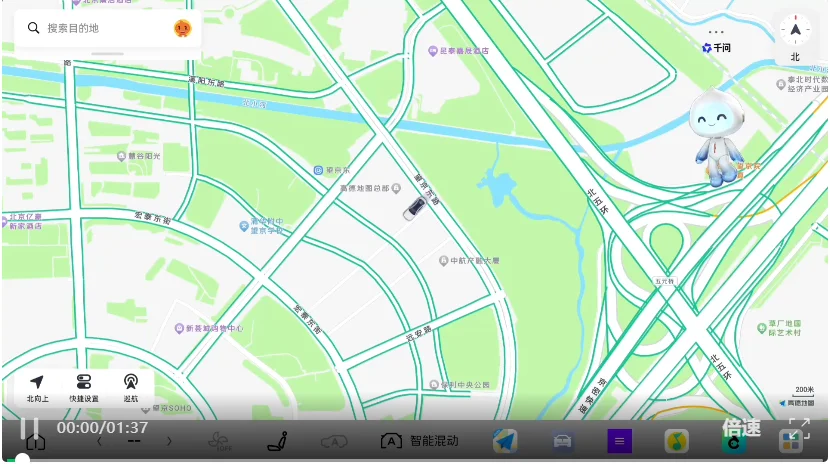Open the orange avatar profile icon
Screen dimensions: 830x464
coord(182,28)
